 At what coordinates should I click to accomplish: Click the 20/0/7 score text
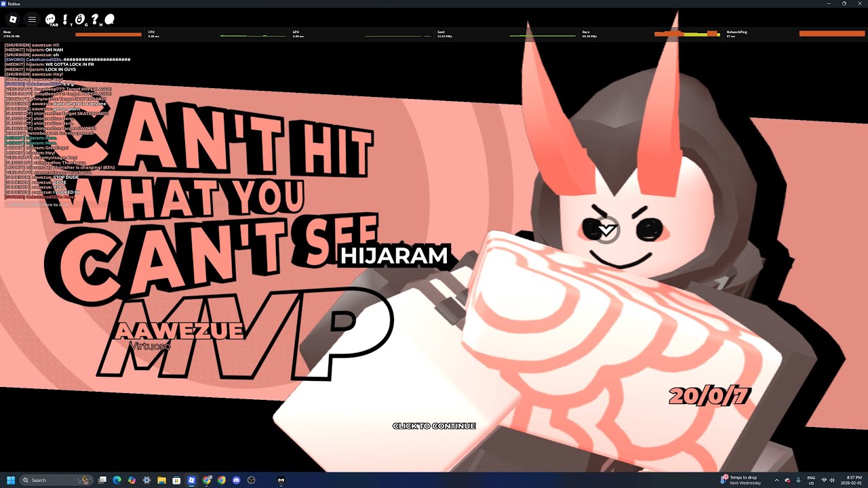(709, 396)
